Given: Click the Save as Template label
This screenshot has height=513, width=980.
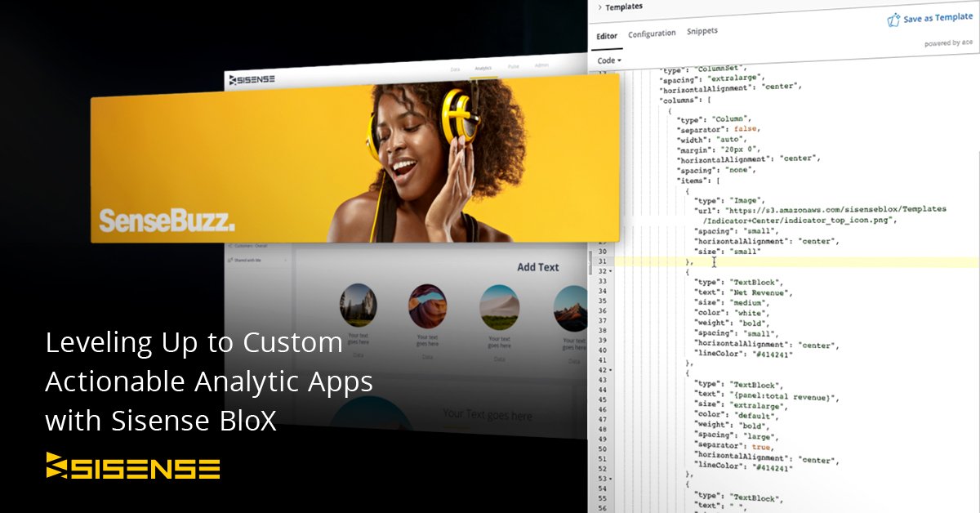Looking at the screenshot, I should 938,18.
